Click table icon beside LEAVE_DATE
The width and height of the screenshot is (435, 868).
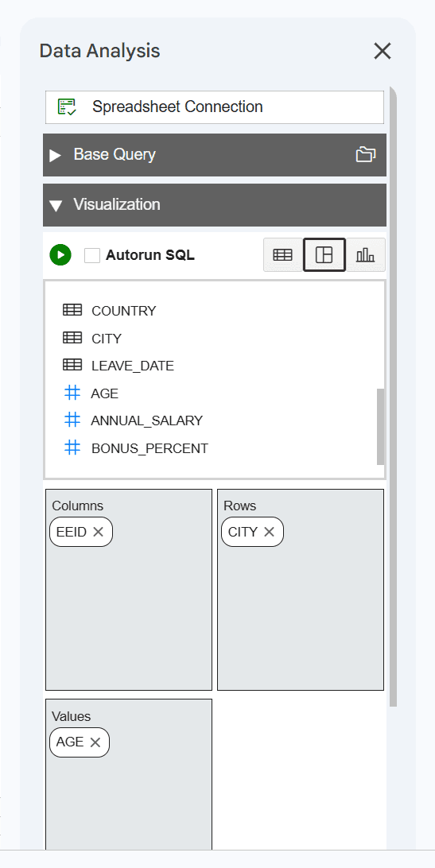[x=72, y=366]
